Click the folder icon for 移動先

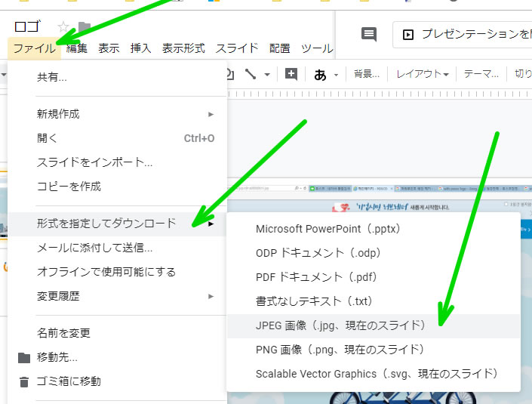24,357
